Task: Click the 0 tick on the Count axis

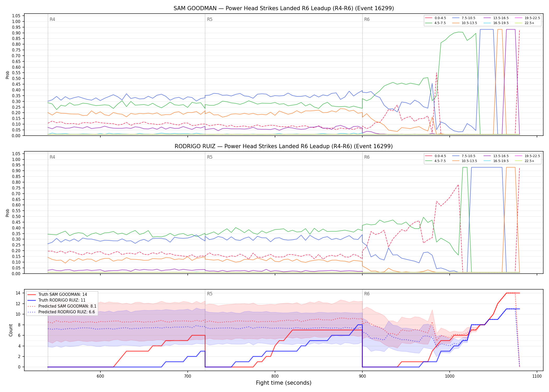Action: pyautogui.click(x=19, y=367)
